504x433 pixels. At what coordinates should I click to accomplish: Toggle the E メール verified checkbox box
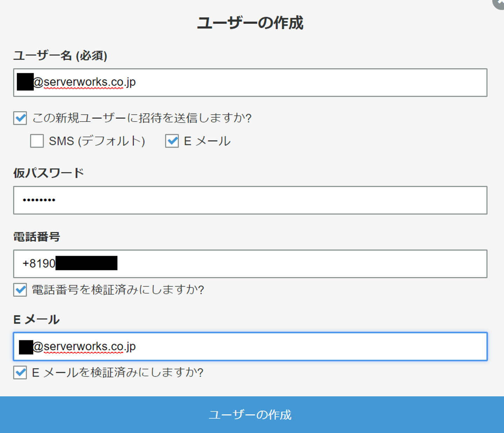pos(20,372)
